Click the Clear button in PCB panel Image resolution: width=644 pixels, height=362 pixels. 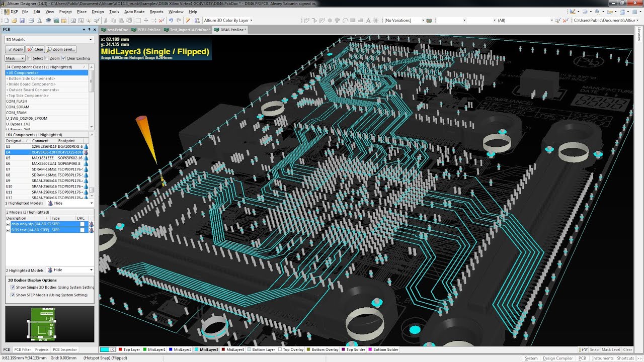click(x=36, y=49)
